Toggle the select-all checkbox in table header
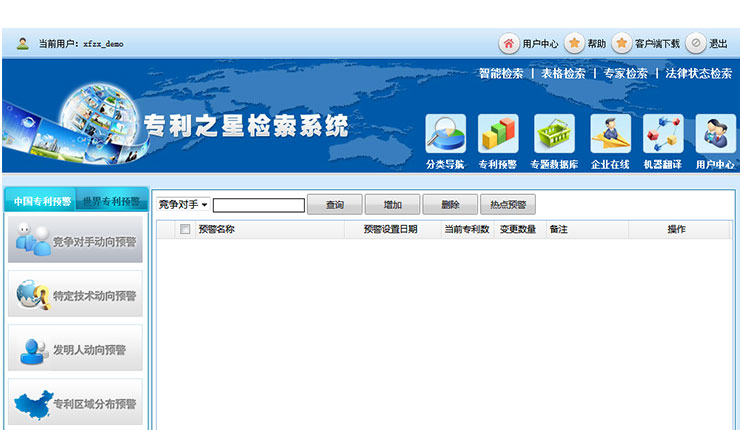This screenshot has height=430, width=740. (184, 229)
